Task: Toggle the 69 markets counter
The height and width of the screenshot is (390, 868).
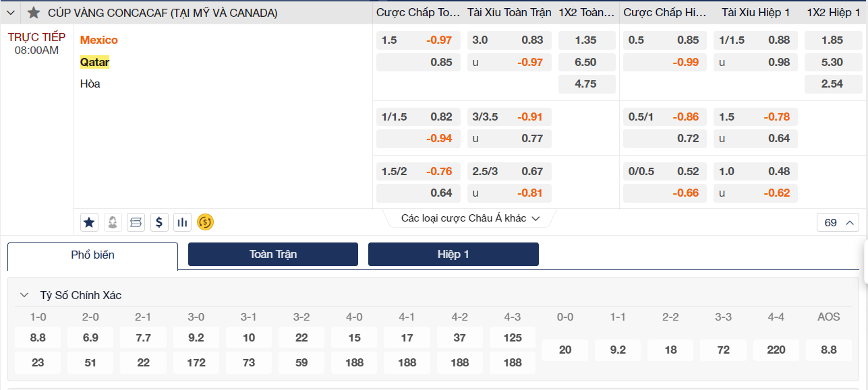Action: [838, 222]
